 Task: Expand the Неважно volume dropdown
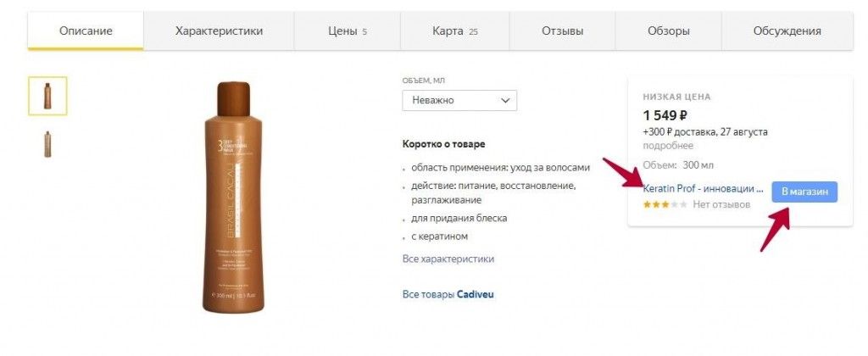pyautogui.click(x=459, y=100)
